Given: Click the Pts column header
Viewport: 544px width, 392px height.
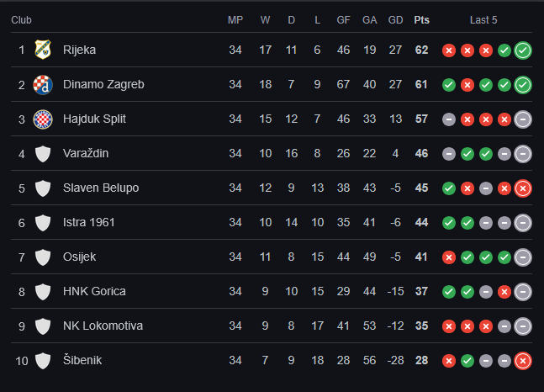Looking at the screenshot, I should coord(421,19).
